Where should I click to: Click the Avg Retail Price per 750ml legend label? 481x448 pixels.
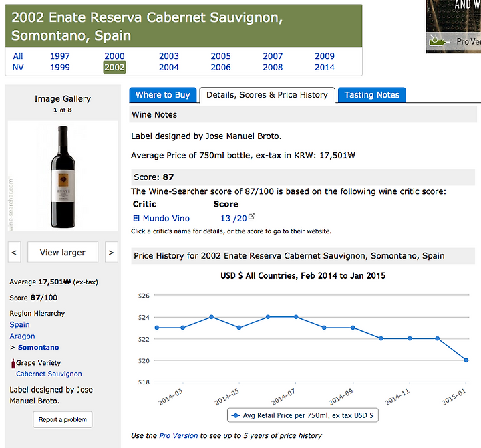coord(308,415)
